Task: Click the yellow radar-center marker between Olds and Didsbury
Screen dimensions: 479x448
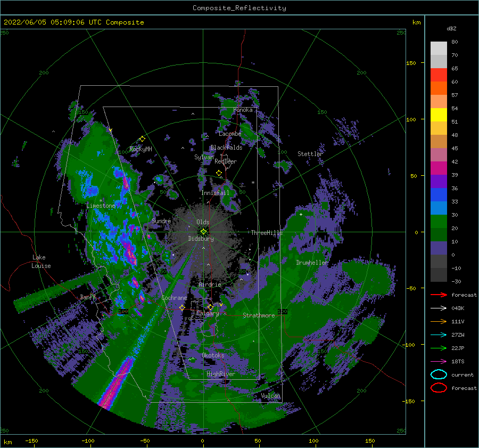Action: (x=203, y=232)
